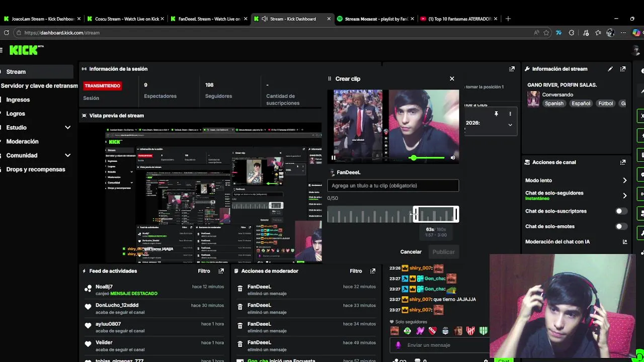Click the Conversando category thumbnail
644x362 pixels.
[533, 99]
